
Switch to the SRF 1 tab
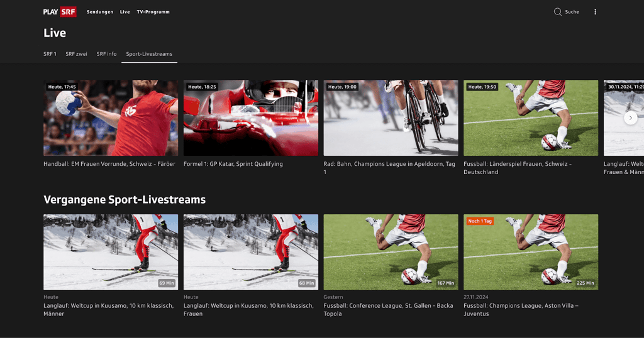[x=50, y=54]
